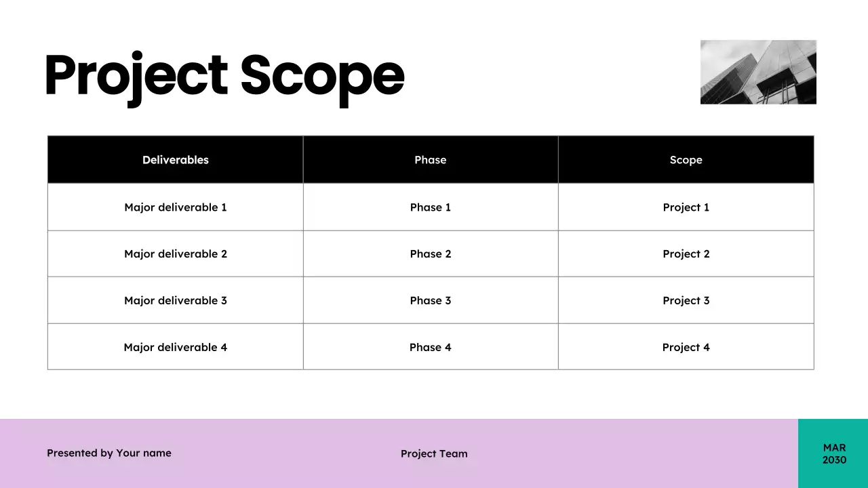Click the "Phase 4" cell
Image resolution: width=868 pixels, height=488 pixels.
(x=431, y=347)
